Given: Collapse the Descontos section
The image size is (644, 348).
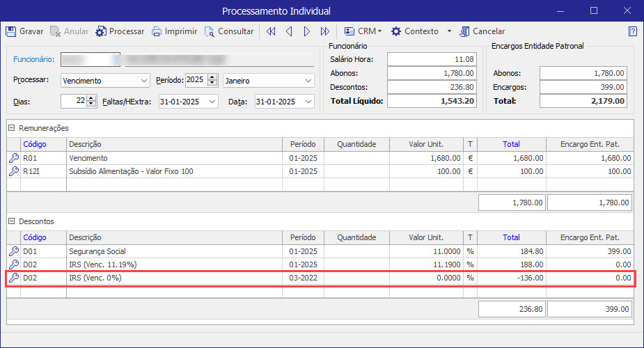Looking at the screenshot, I should 12,221.
